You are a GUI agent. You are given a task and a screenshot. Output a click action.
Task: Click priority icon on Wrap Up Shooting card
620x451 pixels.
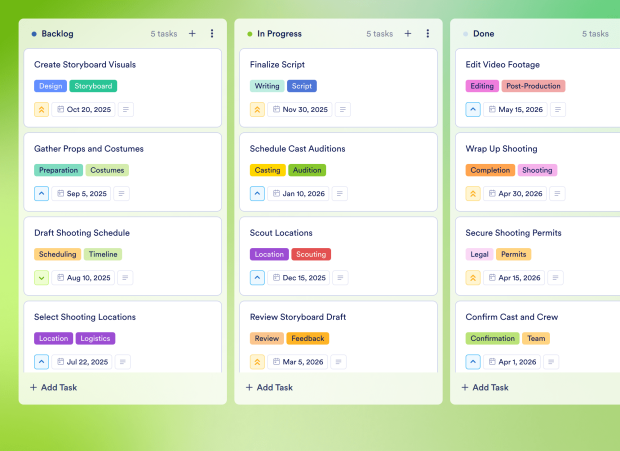coord(473,194)
